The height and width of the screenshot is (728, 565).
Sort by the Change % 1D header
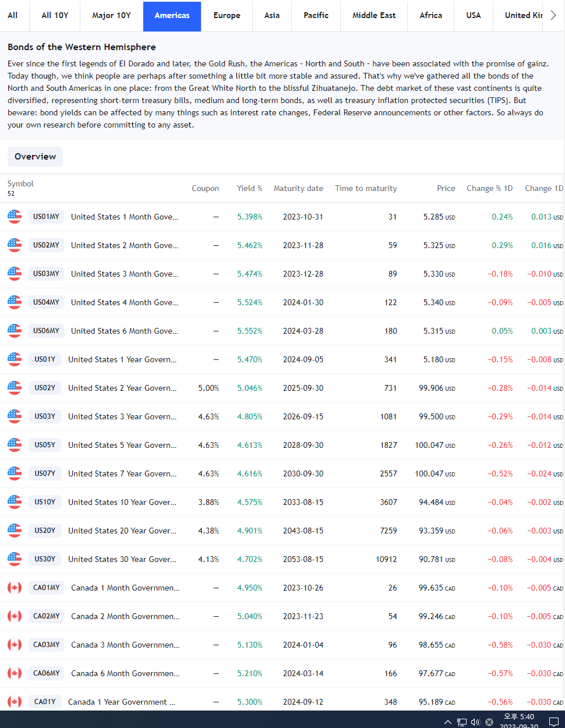point(489,188)
